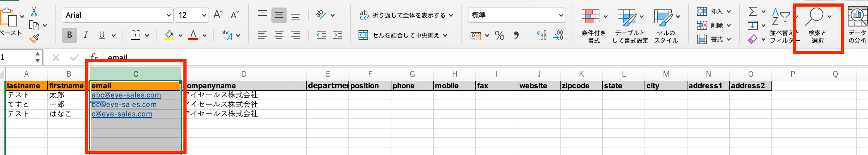Screen dimensions: 868x155
Task: Click the Cut scissors icon
Action: tap(34, 12)
